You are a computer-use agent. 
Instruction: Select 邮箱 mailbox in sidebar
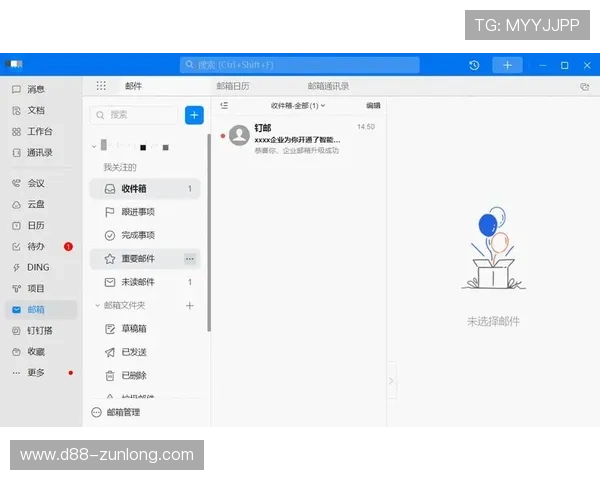pos(41,310)
